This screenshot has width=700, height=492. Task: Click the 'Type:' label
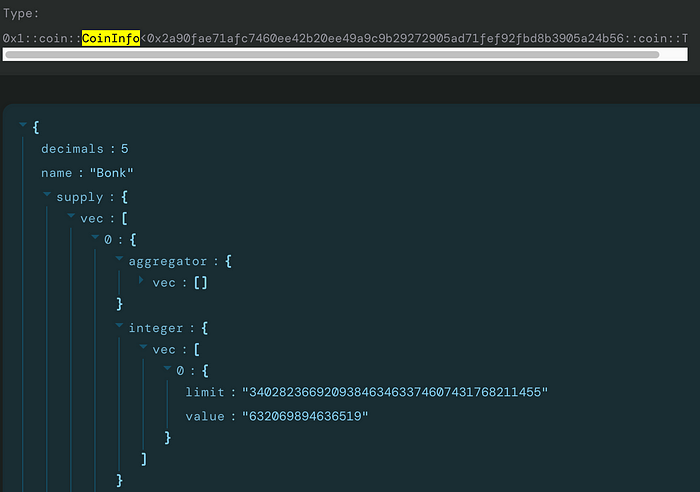point(21,14)
